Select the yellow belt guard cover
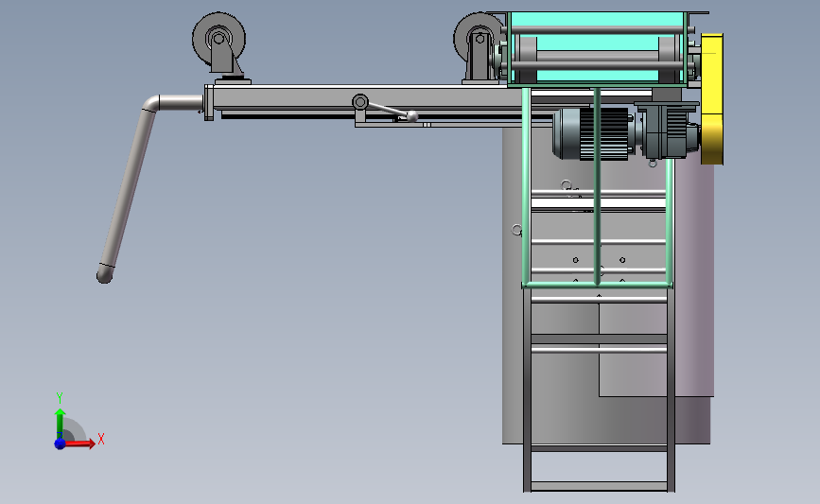This screenshot has height=504, width=820. pos(712,98)
